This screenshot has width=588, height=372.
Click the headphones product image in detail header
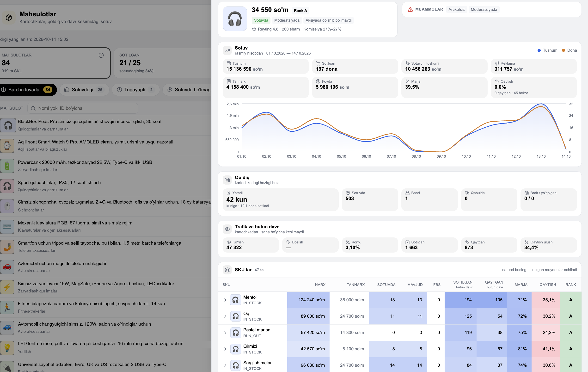point(235,19)
